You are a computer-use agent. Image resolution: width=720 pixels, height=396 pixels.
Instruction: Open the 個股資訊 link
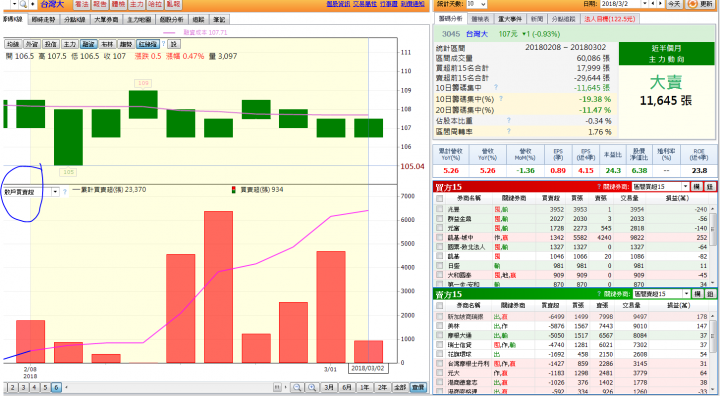pos(338,4)
